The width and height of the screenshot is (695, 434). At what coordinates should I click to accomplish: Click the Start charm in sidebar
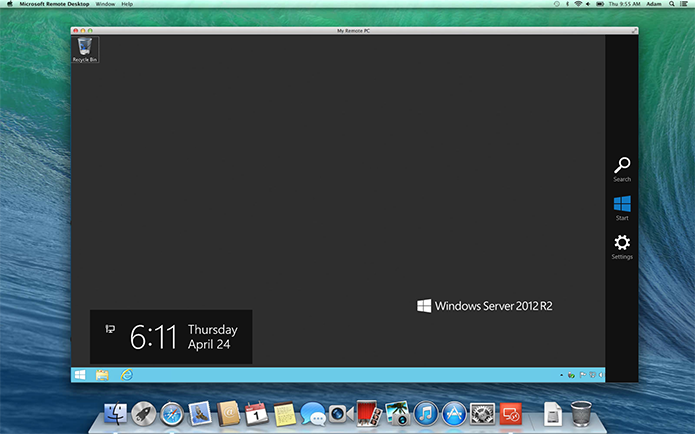tap(621, 206)
